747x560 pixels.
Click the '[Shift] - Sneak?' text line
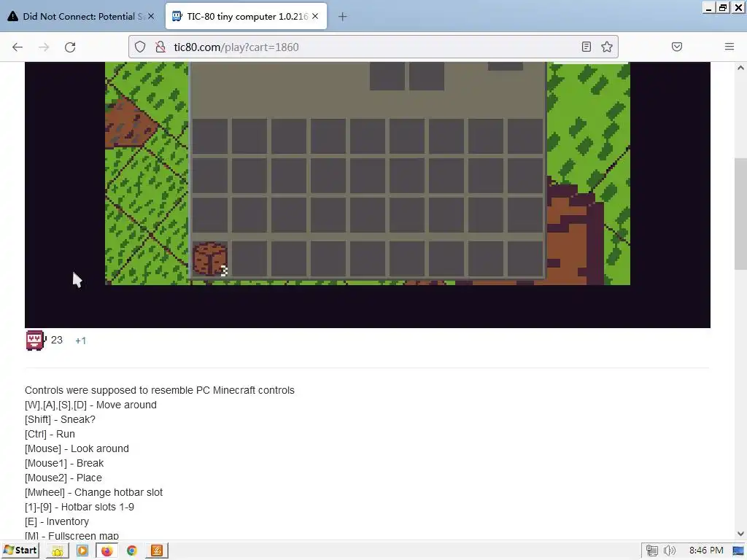60,419
